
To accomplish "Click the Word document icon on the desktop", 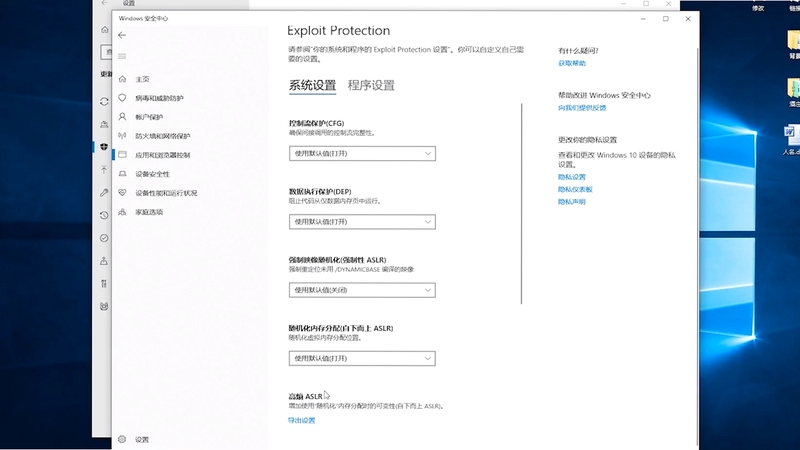I will (791, 134).
